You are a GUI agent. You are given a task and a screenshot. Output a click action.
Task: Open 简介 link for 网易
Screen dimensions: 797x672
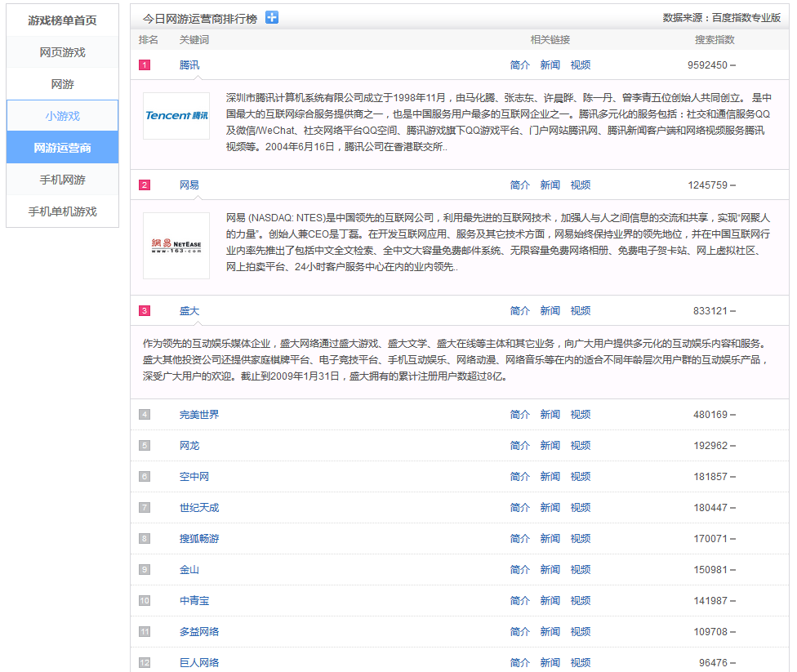520,185
